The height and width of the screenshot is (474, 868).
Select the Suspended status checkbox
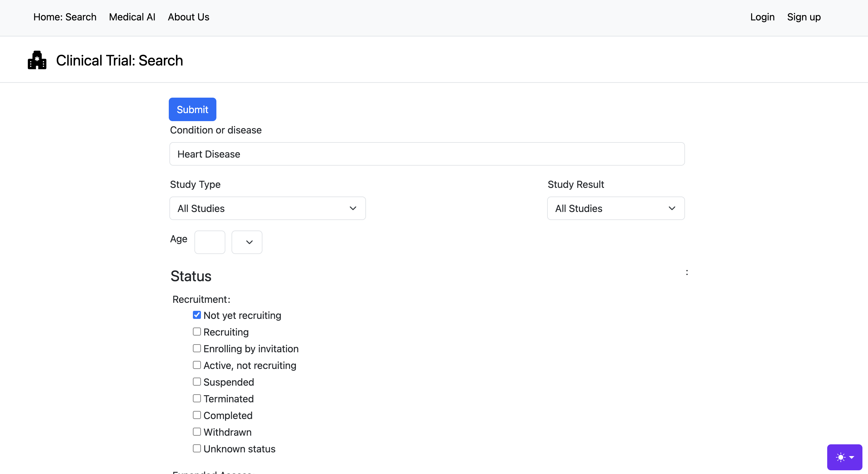(197, 382)
